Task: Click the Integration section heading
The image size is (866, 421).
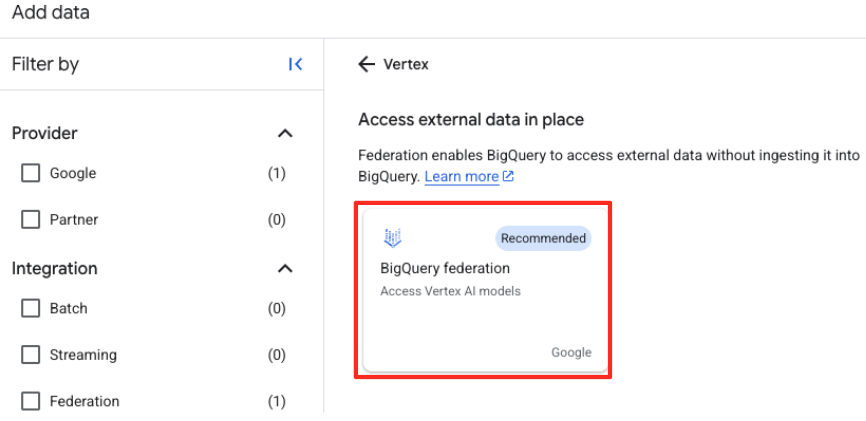Action: click(x=55, y=268)
